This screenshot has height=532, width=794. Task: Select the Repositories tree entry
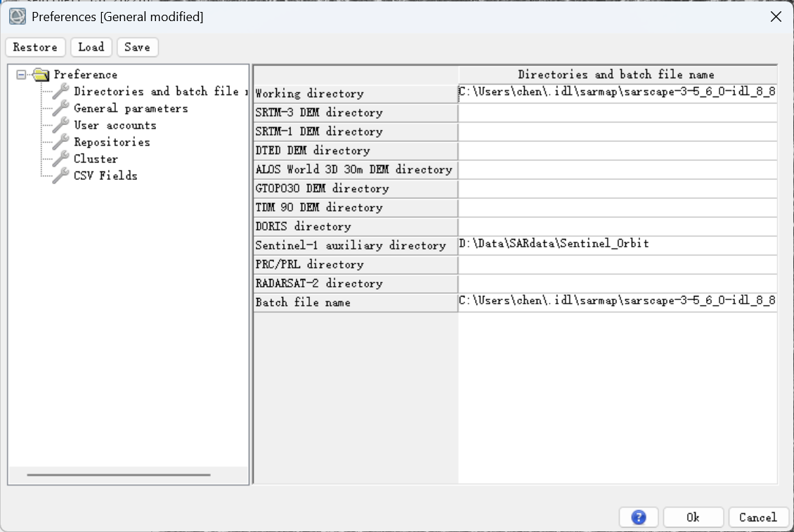tap(112, 142)
